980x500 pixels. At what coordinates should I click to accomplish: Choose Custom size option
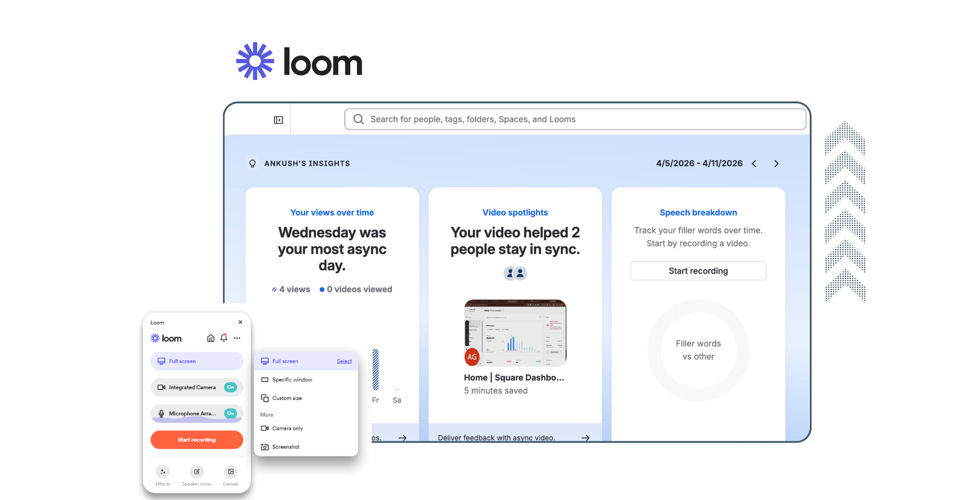(306, 398)
